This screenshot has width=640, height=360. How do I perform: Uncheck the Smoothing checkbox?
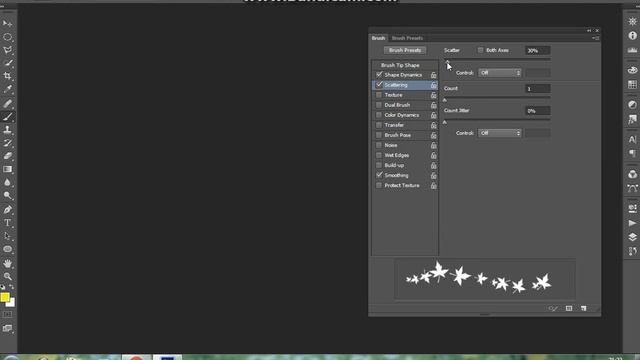coord(379,175)
